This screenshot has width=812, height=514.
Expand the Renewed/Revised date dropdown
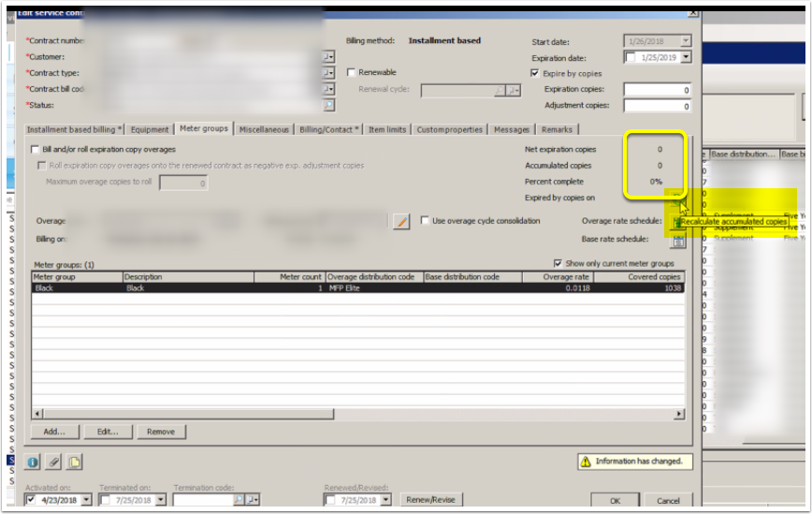(x=385, y=500)
